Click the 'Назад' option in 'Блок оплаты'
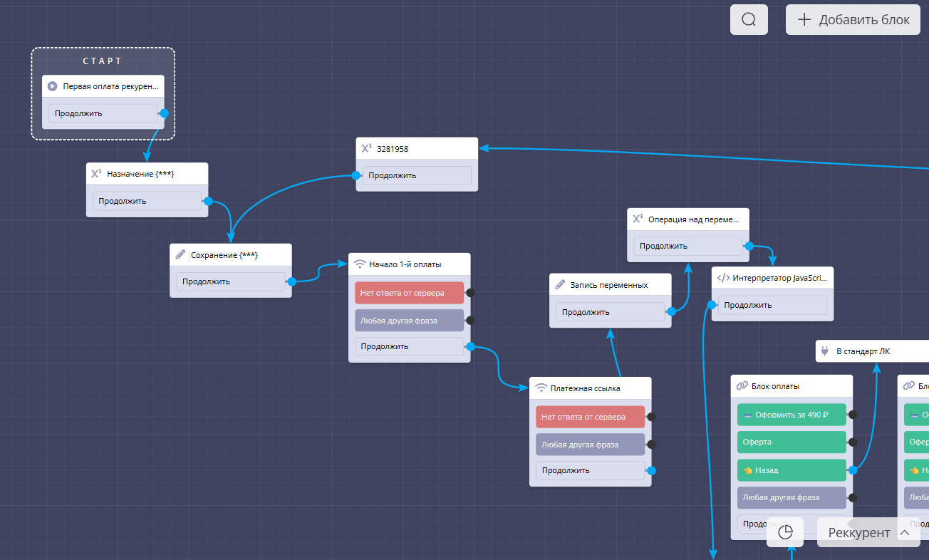Image resolution: width=929 pixels, height=560 pixels. coord(791,470)
